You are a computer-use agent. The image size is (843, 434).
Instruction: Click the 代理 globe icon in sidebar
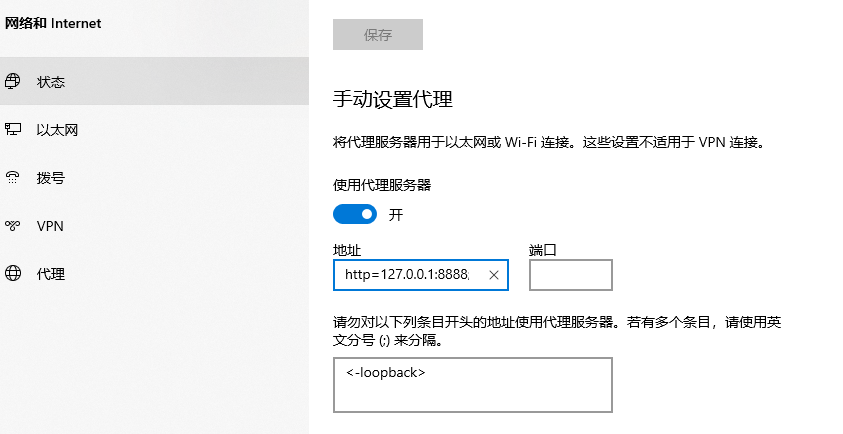coord(13,273)
